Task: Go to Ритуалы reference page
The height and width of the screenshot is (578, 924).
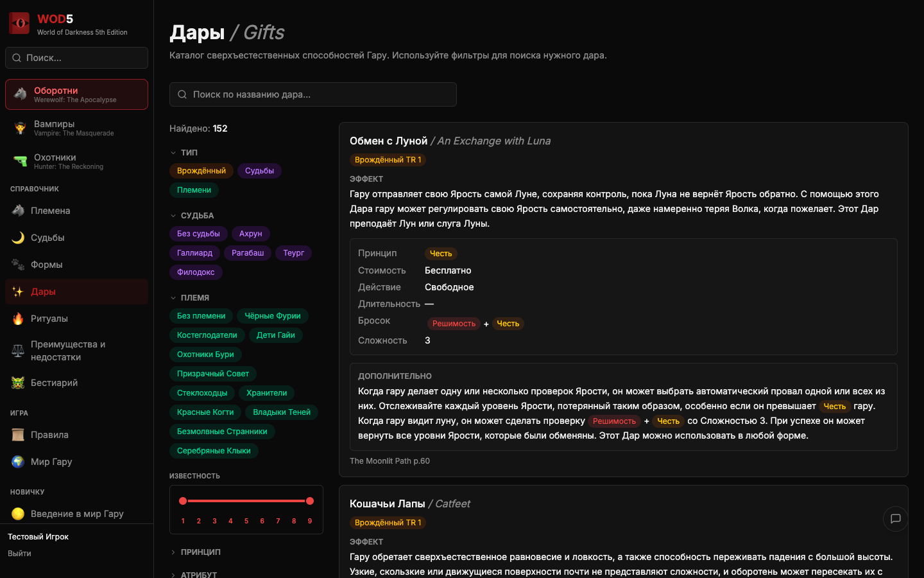Action: (76, 319)
